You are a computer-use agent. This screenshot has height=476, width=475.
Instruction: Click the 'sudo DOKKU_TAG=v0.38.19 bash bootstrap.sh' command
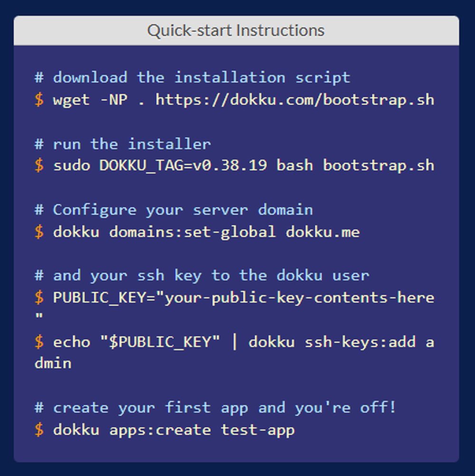pos(243,166)
